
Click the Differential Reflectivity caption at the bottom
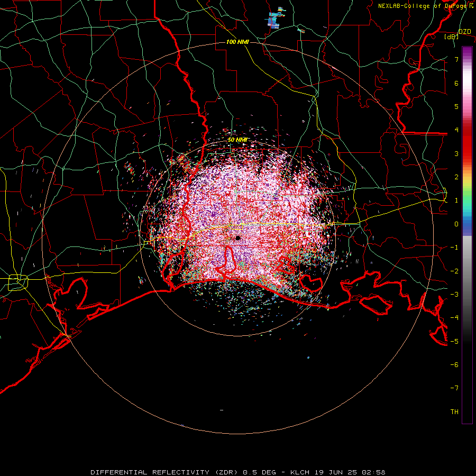(238, 472)
